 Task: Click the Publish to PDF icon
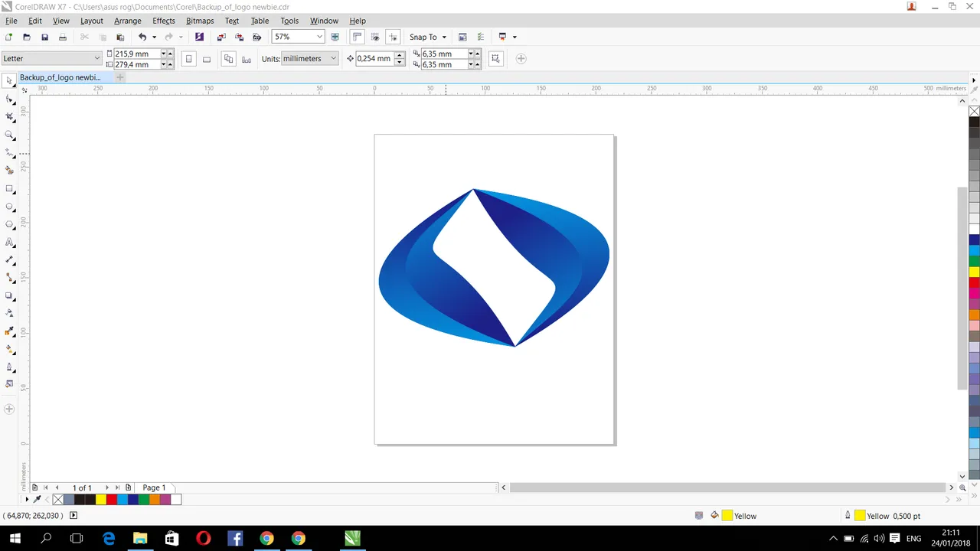pyautogui.click(x=257, y=37)
